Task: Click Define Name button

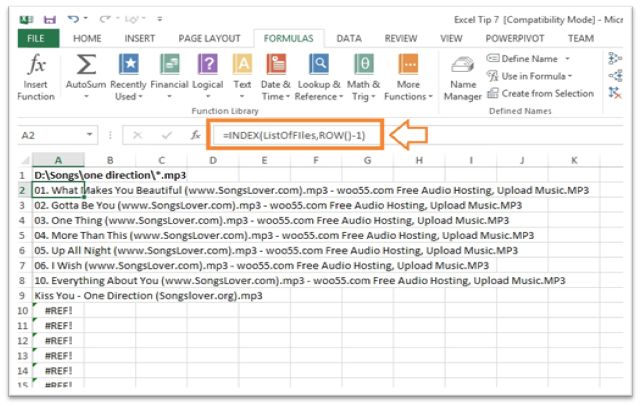Action: click(x=523, y=59)
